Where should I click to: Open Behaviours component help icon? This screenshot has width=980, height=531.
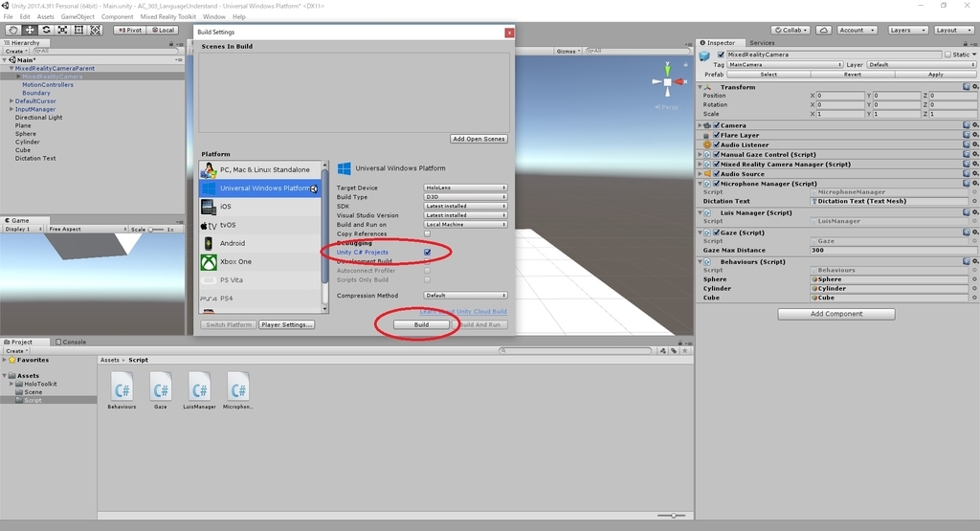pos(967,262)
